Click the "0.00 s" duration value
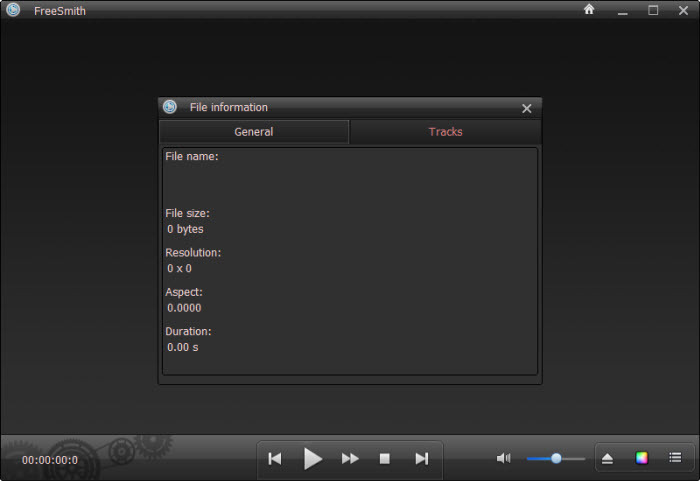Image resolution: width=700 pixels, height=481 pixels. [x=183, y=347]
